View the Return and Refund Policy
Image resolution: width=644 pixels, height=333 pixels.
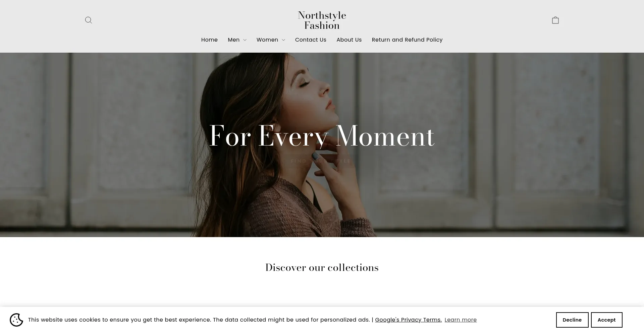pyautogui.click(x=407, y=40)
